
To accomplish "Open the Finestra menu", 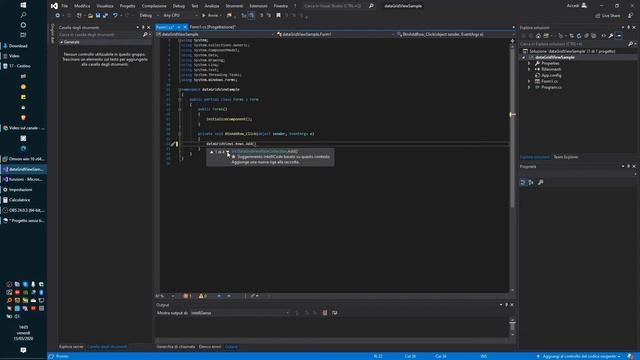I will [x=280, y=6].
